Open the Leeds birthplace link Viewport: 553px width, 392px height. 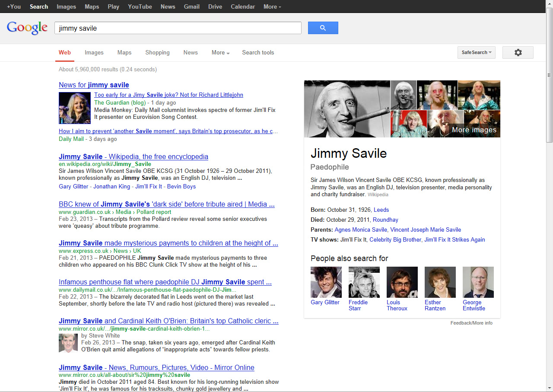point(381,210)
